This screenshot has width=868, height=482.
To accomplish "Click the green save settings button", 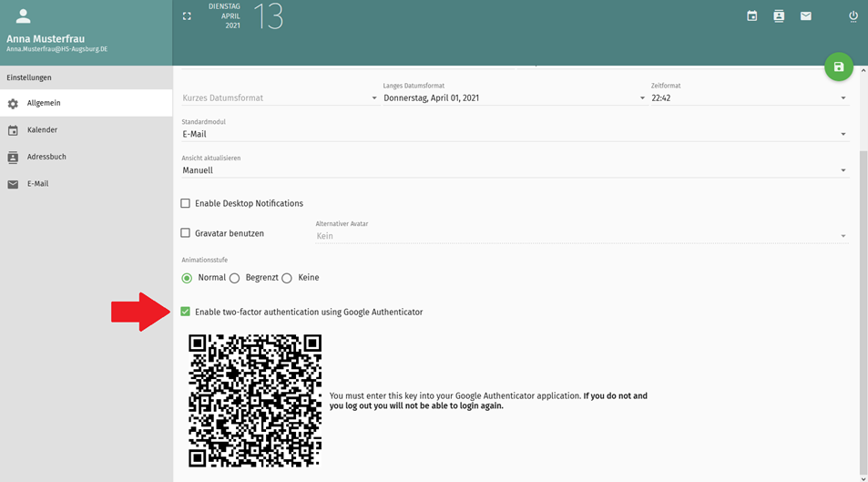I will click(839, 67).
